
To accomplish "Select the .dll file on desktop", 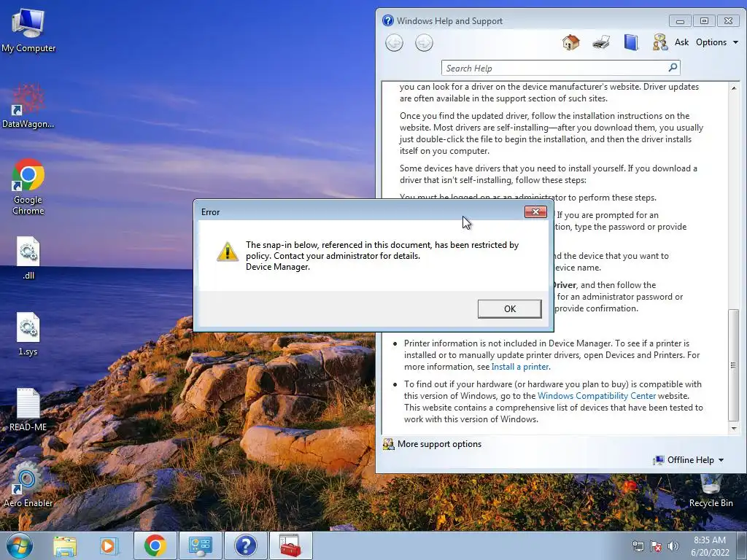I will click(x=28, y=258).
